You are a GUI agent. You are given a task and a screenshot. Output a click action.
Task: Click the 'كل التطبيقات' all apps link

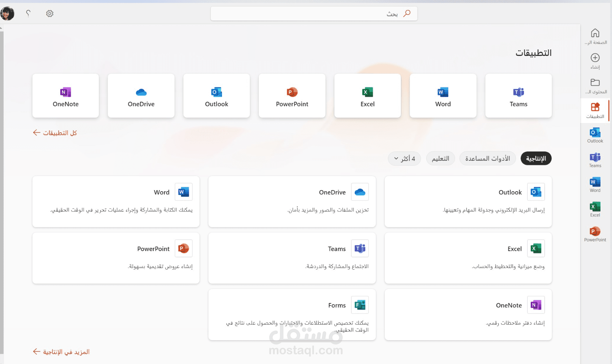[55, 133]
